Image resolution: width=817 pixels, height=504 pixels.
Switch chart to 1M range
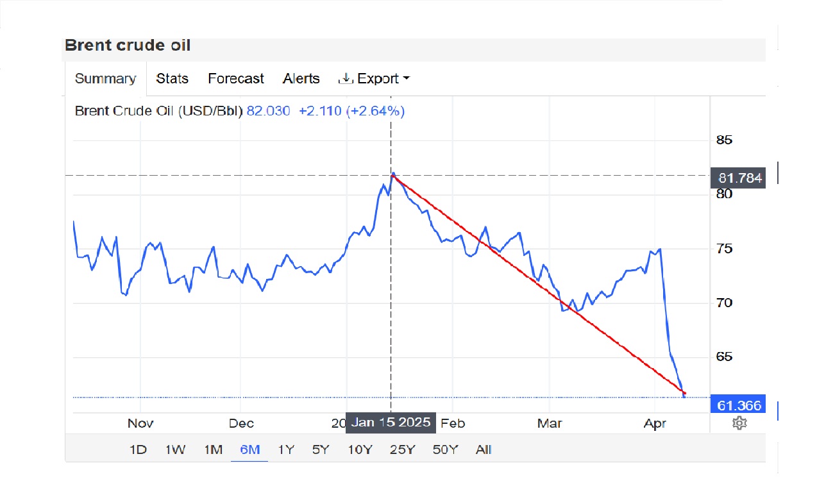pyautogui.click(x=213, y=449)
